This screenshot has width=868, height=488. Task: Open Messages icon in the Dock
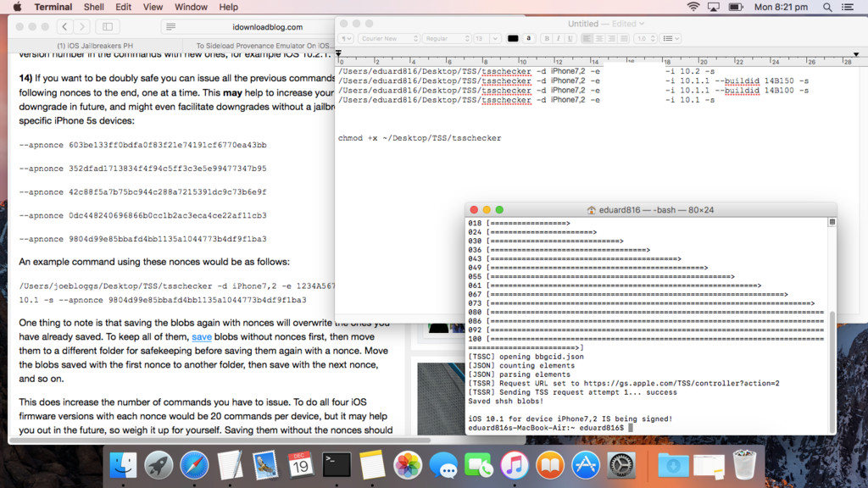(x=443, y=465)
